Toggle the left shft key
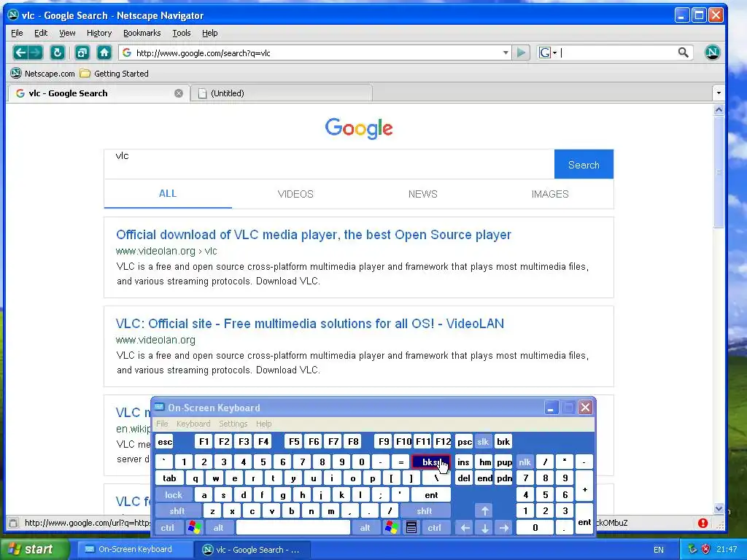 [177, 511]
